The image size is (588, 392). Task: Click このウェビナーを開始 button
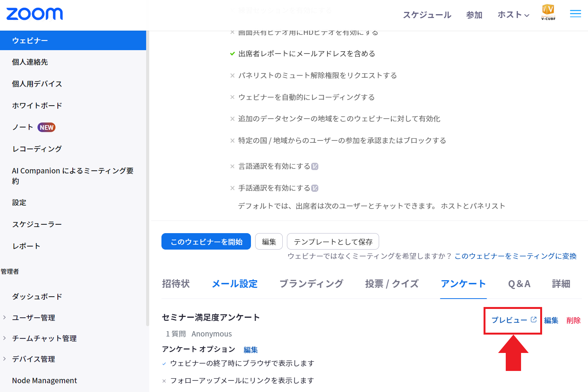(206, 242)
